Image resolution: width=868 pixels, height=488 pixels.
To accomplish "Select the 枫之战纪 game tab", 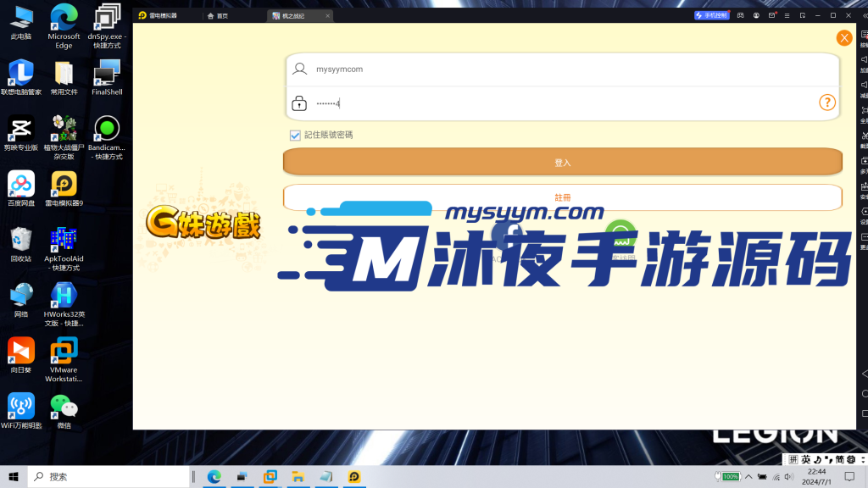I will click(292, 14).
